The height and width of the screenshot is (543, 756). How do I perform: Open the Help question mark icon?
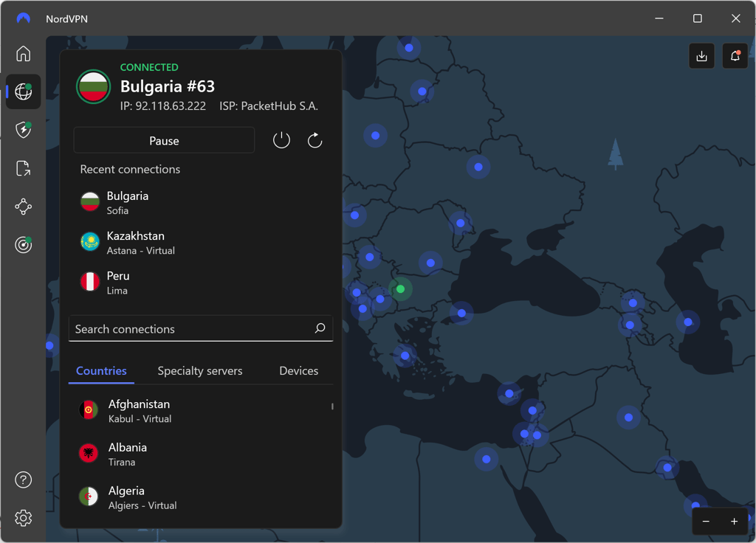pyautogui.click(x=23, y=480)
